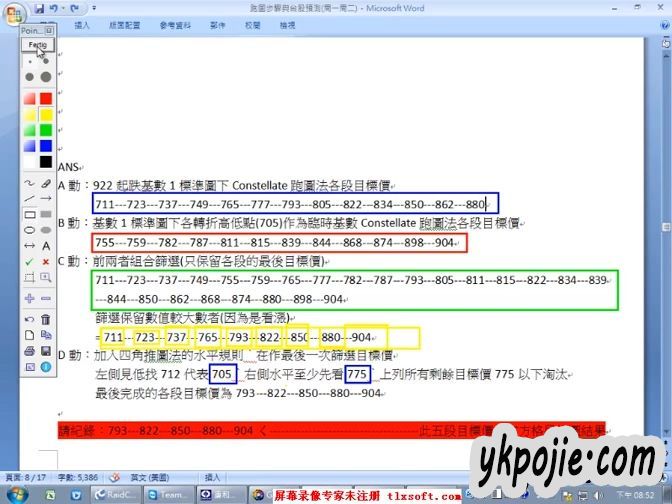Pick the outlined rectangle tool

click(x=29, y=214)
